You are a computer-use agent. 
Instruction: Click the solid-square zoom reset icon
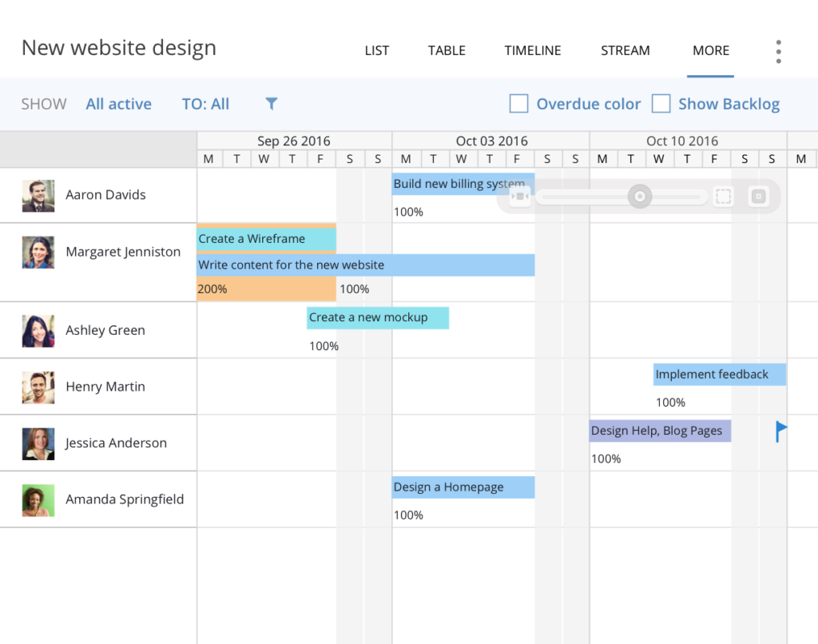click(758, 197)
